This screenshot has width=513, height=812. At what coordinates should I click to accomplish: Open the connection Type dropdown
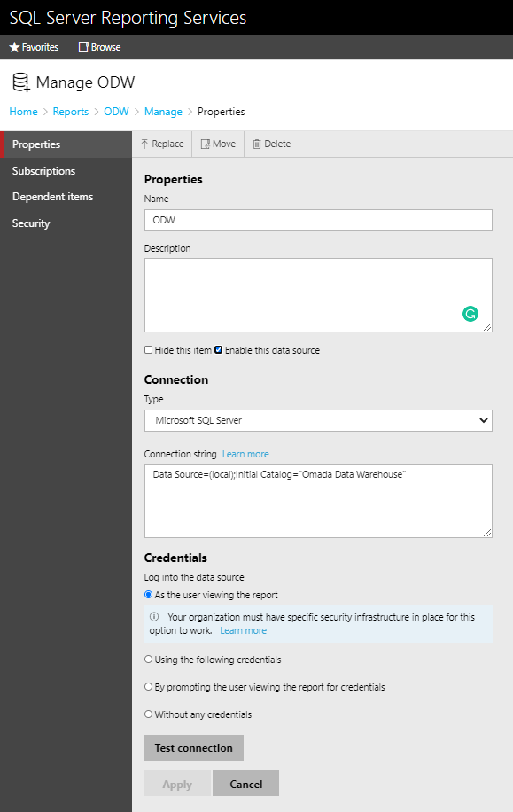pos(318,420)
